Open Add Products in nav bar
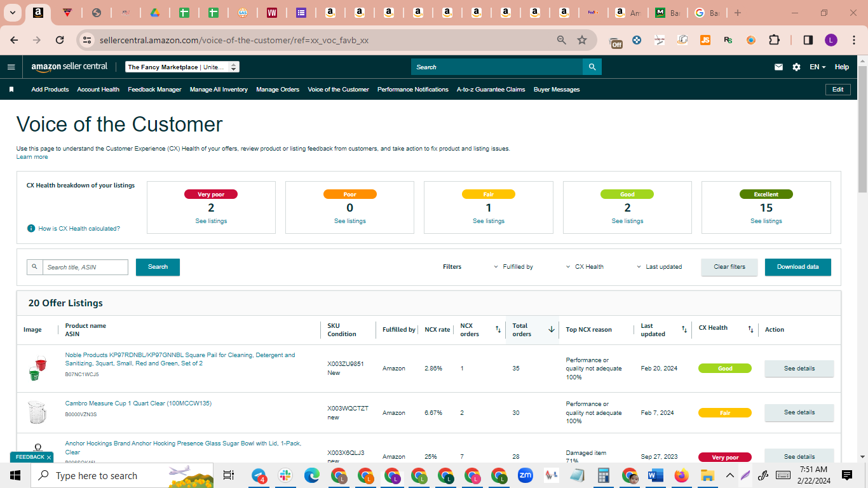868x488 pixels. click(x=50, y=90)
